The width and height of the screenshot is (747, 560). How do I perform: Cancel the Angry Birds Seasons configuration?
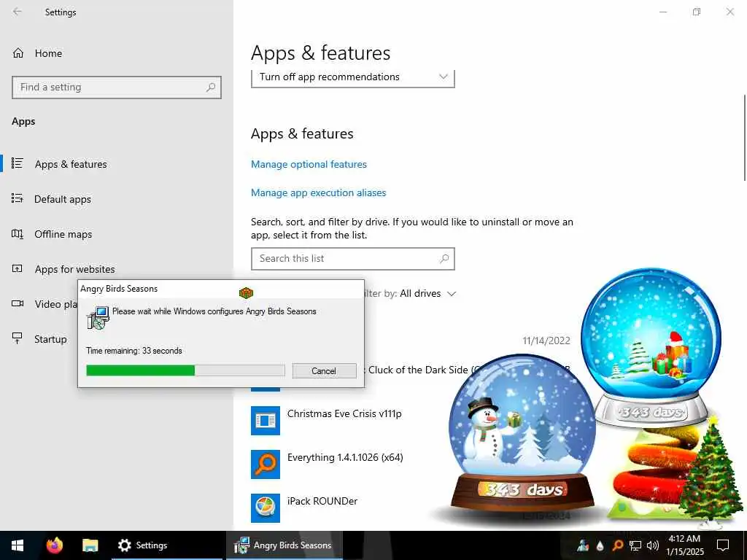(324, 371)
